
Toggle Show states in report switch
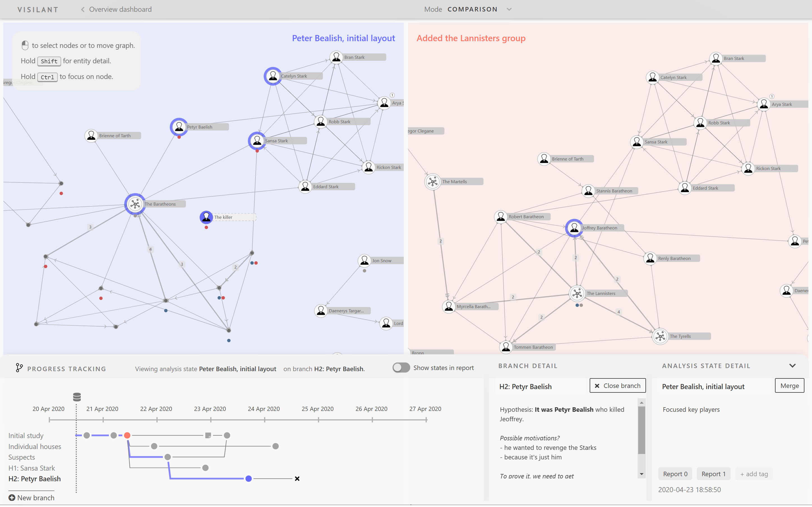401,368
